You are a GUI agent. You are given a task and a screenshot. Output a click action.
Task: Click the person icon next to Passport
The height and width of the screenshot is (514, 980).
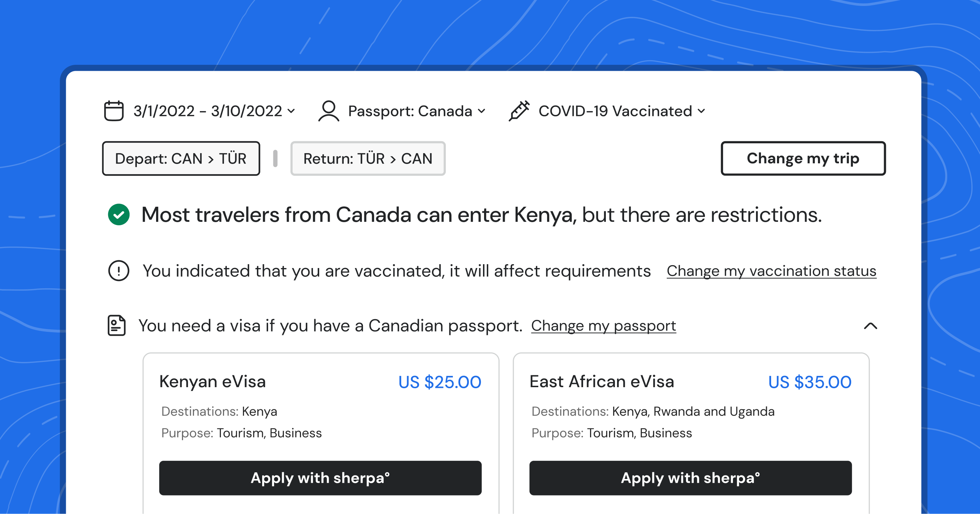[329, 111]
